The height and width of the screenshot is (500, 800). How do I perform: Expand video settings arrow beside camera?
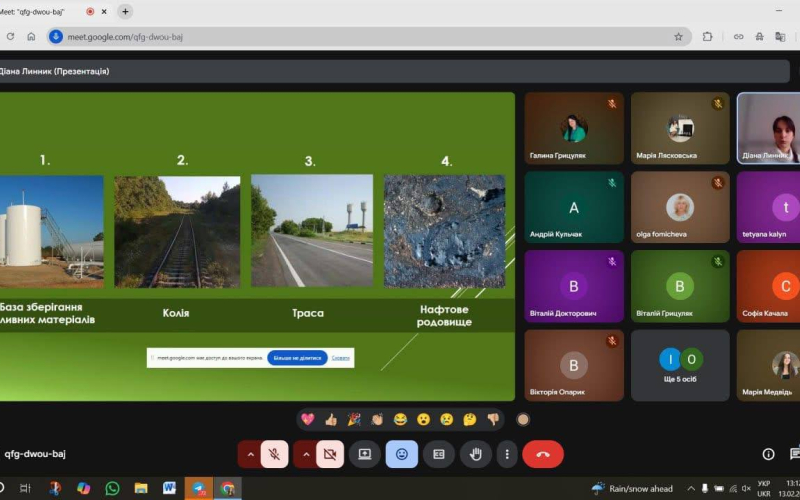(x=306, y=454)
